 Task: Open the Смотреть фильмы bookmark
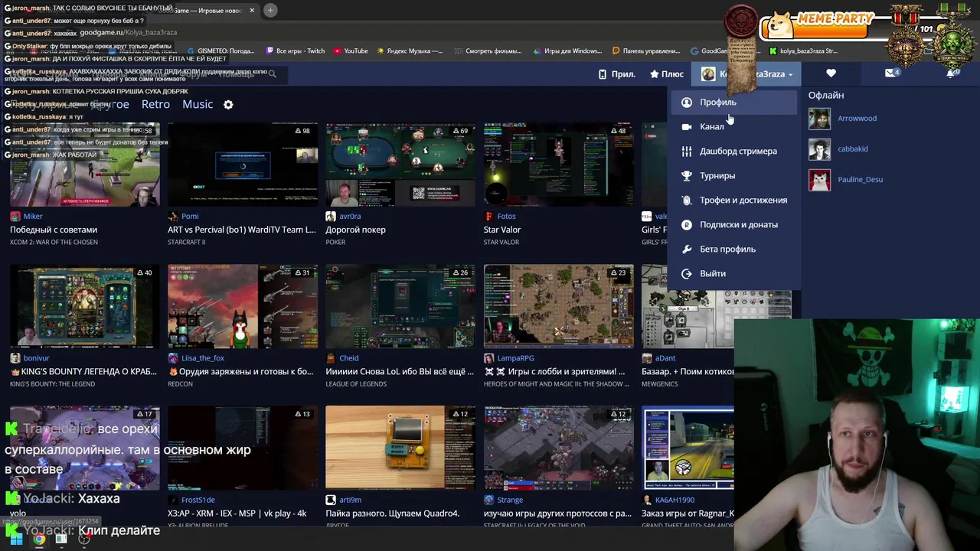(x=488, y=51)
